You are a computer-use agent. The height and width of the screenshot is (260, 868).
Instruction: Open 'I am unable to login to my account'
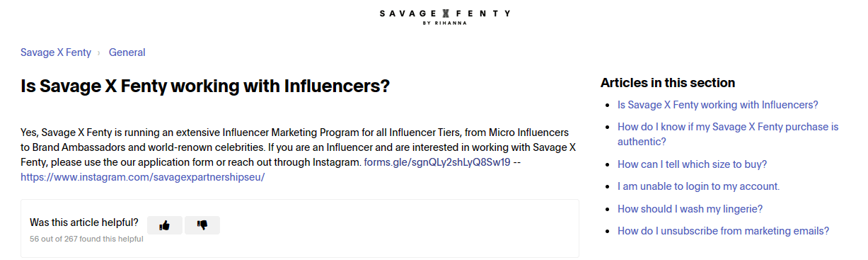click(698, 186)
